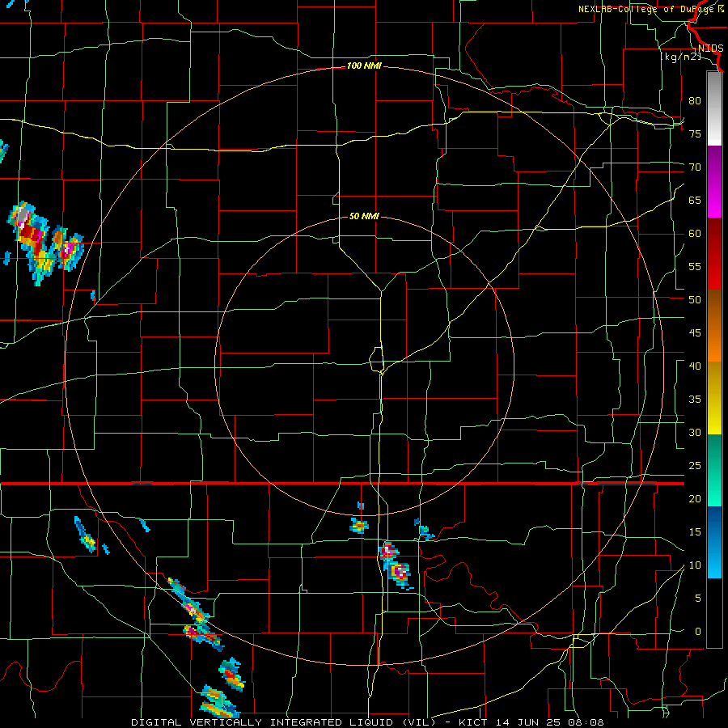Click the 15 value on the scale
Screen dimensions: 728x728
pos(695,532)
